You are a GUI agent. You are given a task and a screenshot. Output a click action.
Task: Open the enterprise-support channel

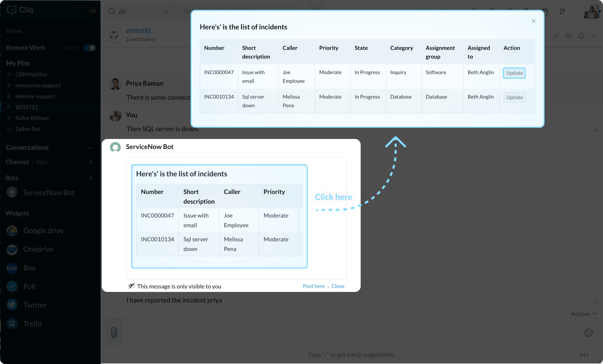tap(38, 85)
